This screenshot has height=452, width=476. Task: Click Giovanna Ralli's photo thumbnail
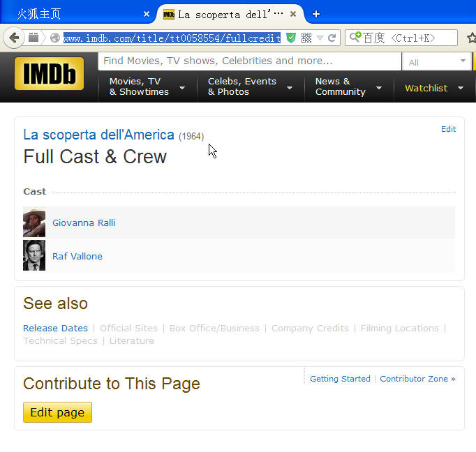pos(34,222)
